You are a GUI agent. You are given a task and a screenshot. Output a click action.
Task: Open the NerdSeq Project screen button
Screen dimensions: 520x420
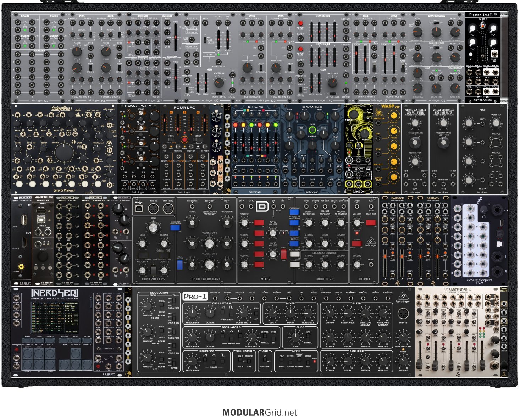(x=87, y=341)
